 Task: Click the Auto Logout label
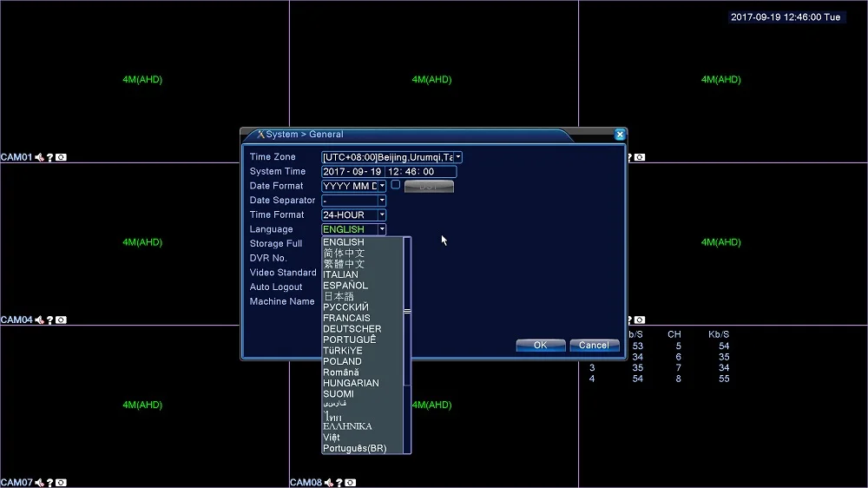tap(276, 287)
